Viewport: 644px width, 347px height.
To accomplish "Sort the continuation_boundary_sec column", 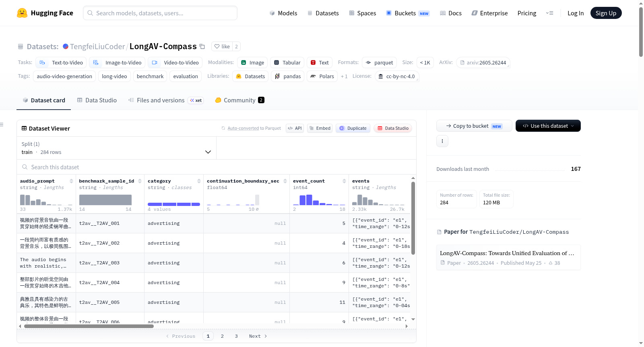I will pyautogui.click(x=285, y=181).
